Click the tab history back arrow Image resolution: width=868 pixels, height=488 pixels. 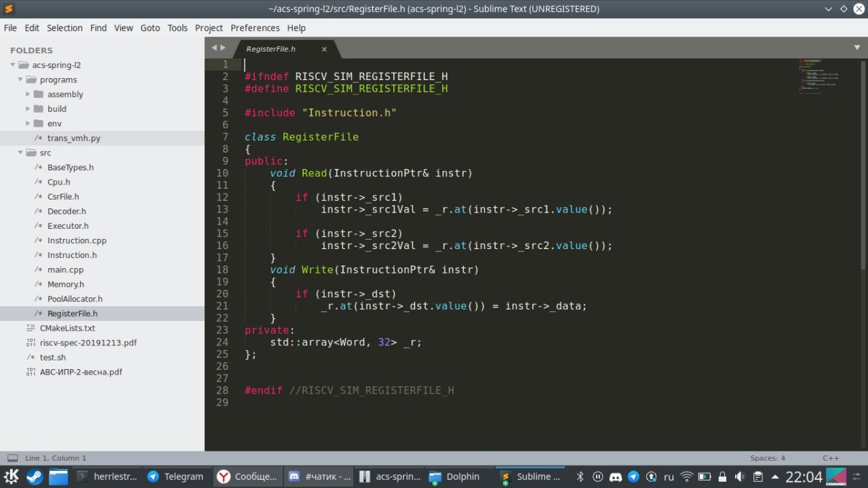(214, 48)
